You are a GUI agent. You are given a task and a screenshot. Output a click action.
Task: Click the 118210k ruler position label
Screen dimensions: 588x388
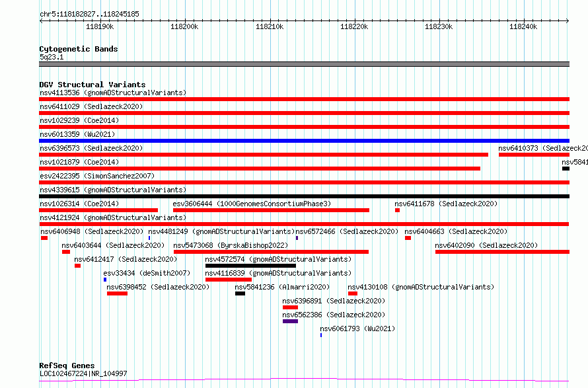click(270, 26)
